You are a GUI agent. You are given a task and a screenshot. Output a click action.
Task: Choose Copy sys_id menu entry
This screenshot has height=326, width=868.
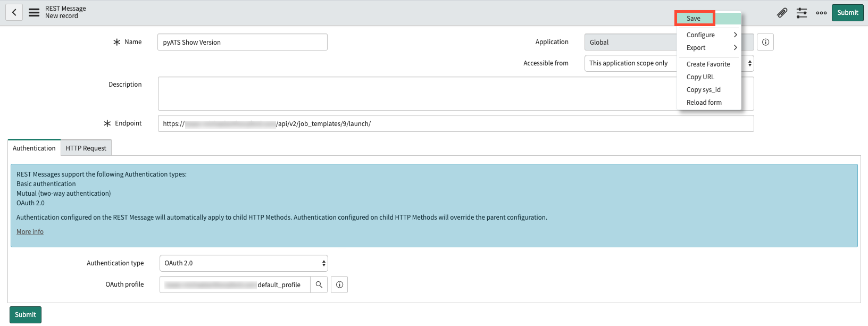click(703, 90)
